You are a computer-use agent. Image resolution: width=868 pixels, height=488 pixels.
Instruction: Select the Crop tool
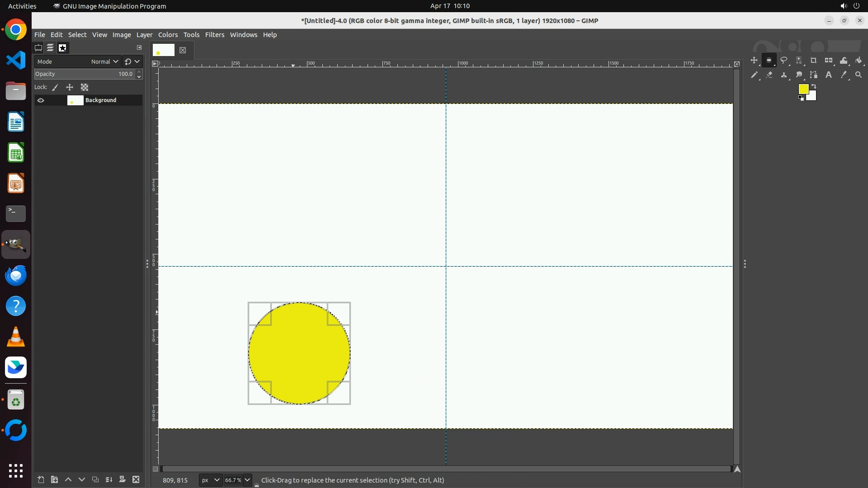click(814, 61)
